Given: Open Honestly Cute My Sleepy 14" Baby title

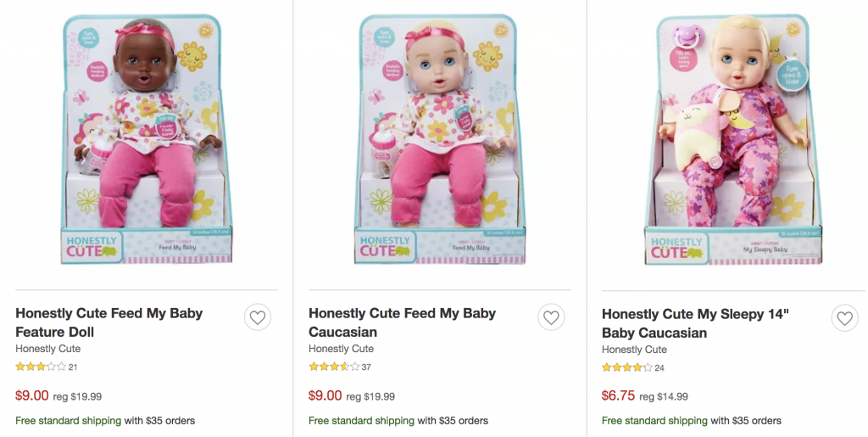Looking at the screenshot, I should 695,322.
